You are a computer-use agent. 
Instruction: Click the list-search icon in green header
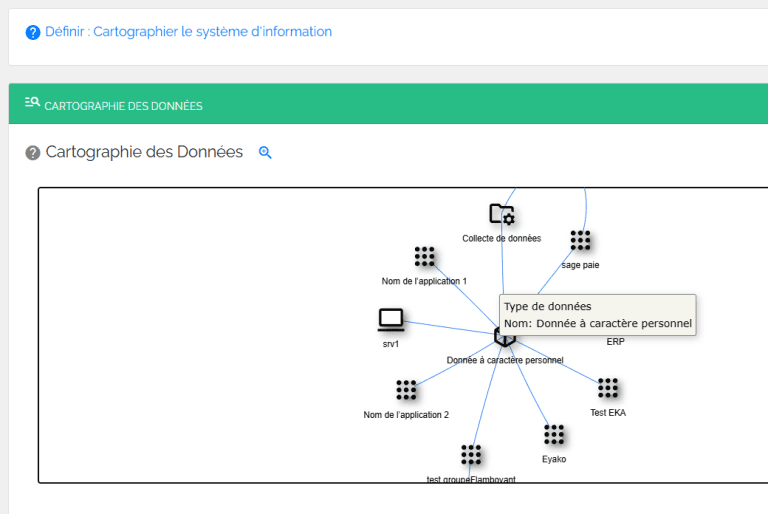point(32,102)
